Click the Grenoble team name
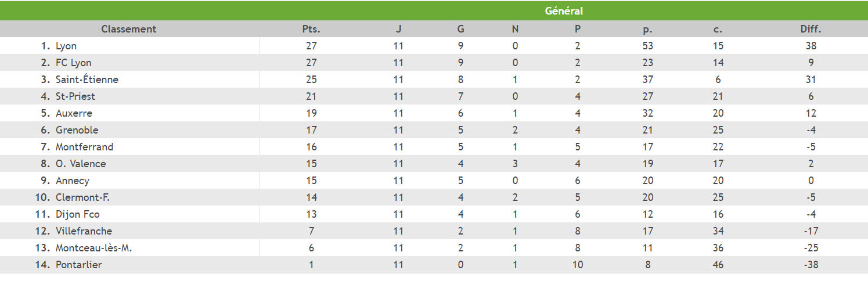The width and height of the screenshot is (868, 281). [77, 130]
